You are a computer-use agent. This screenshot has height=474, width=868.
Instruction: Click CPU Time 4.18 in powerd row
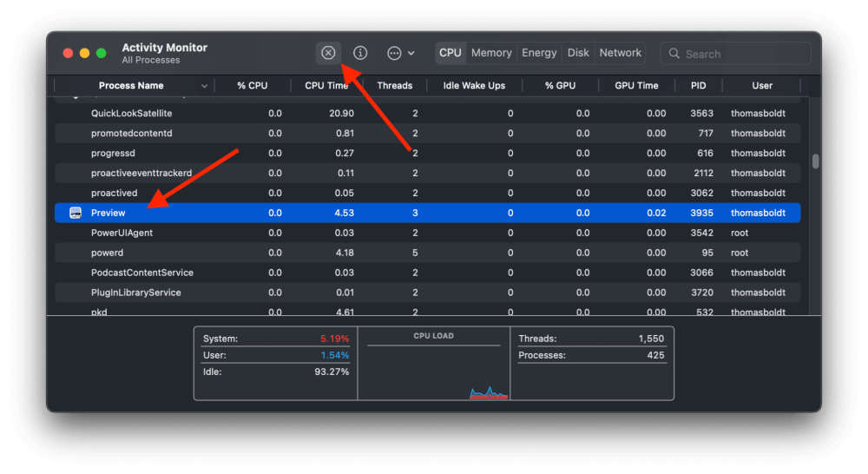(345, 253)
